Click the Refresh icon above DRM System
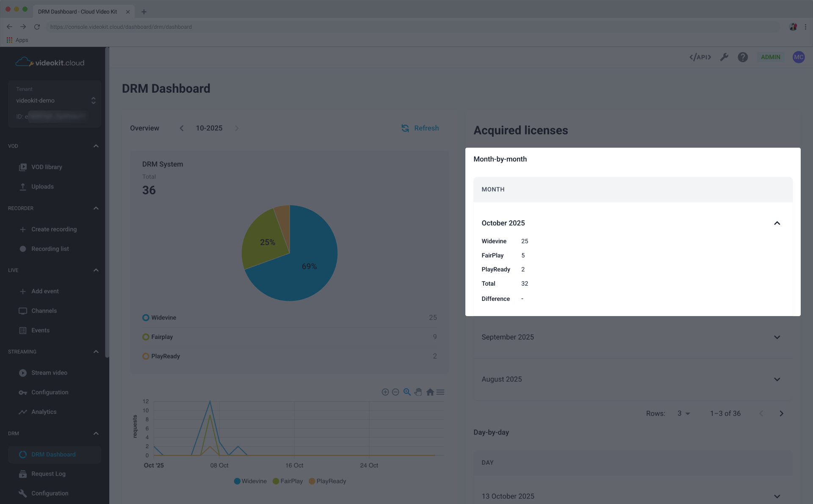 pos(405,128)
